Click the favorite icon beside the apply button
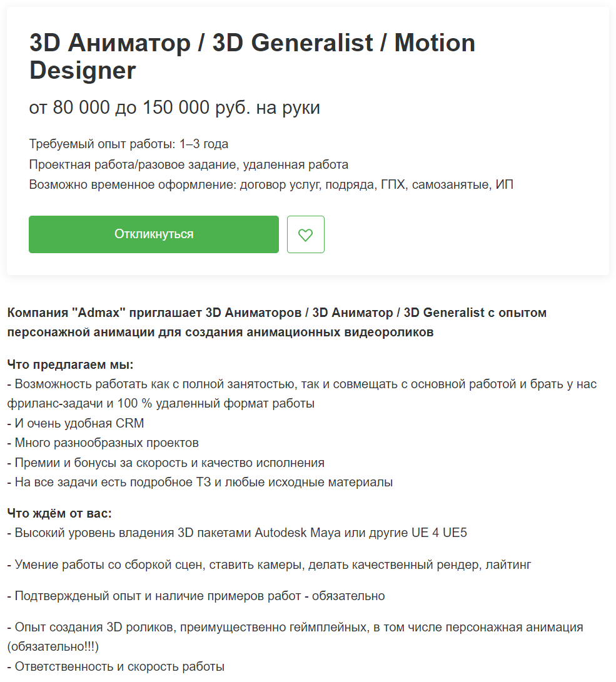Viewport: 616px width, 682px height. 305,234
